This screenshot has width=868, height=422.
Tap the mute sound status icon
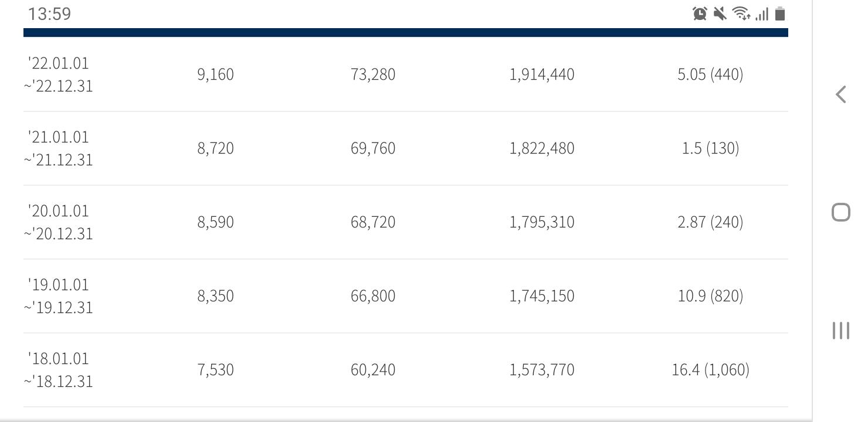(x=720, y=14)
